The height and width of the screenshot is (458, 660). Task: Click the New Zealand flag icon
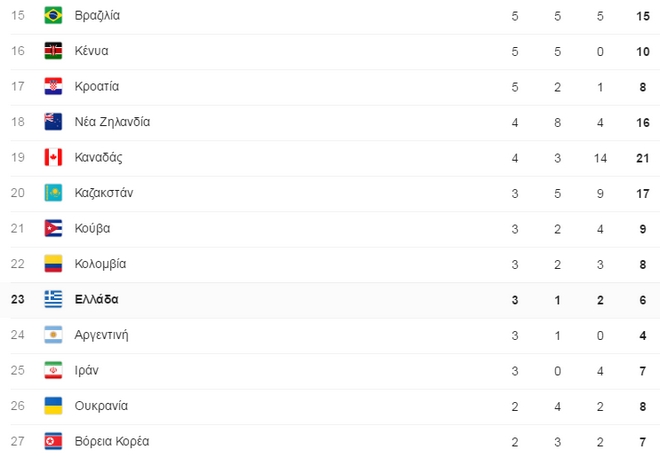(54, 122)
